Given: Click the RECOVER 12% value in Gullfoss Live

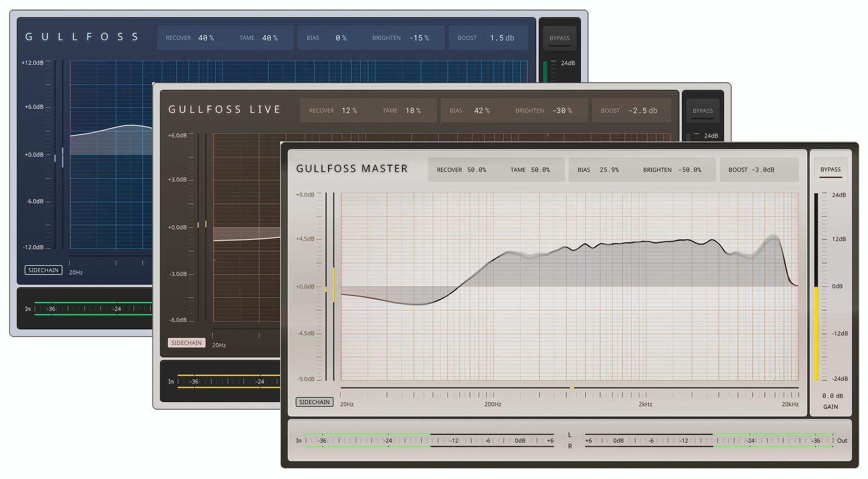Looking at the screenshot, I should (349, 110).
